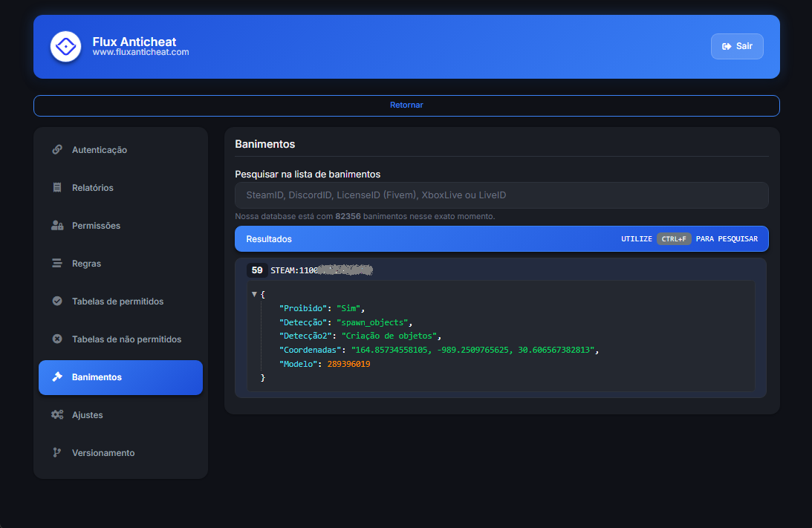Click the checkmark icon for Tabelas de permitidos

pyautogui.click(x=57, y=301)
